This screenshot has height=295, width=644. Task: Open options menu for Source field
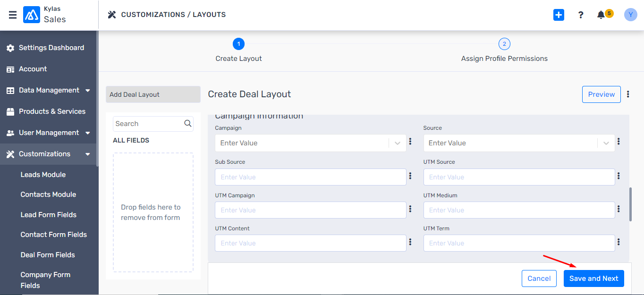pyautogui.click(x=619, y=141)
